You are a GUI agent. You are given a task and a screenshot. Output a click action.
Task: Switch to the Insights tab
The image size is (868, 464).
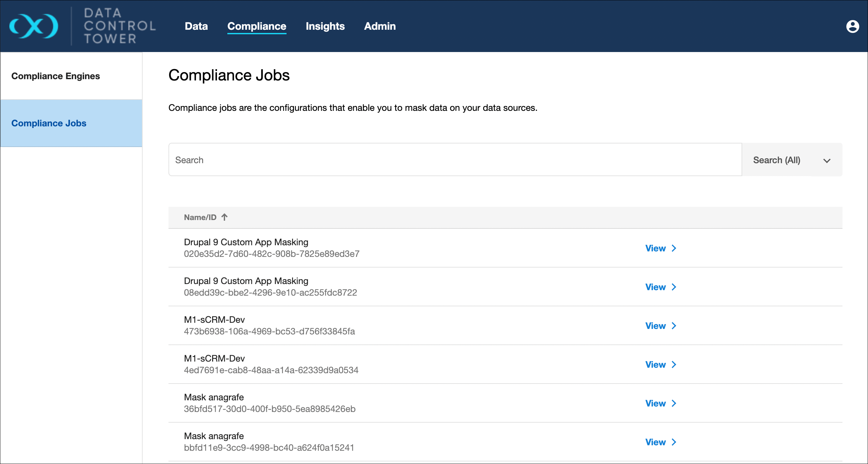325,26
